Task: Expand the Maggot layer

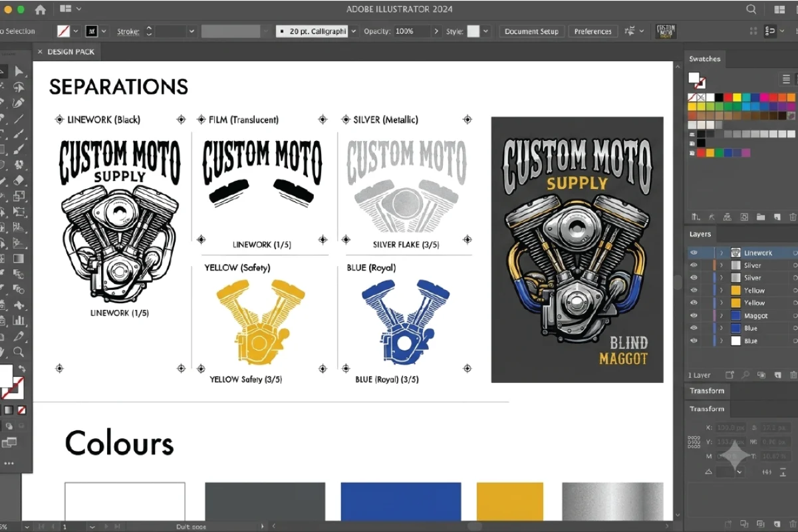Action: (722, 315)
